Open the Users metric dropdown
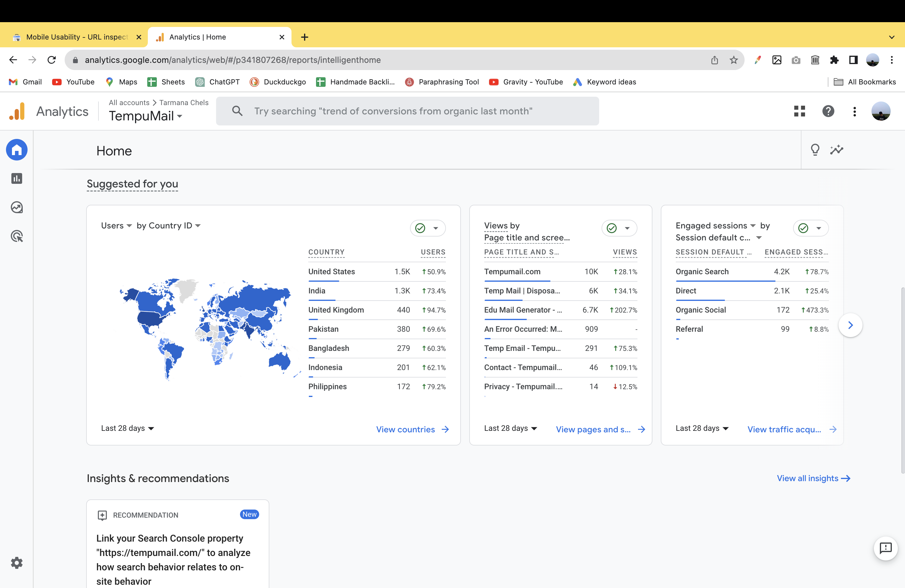Screen dimensions: 905x588 [x=116, y=225]
